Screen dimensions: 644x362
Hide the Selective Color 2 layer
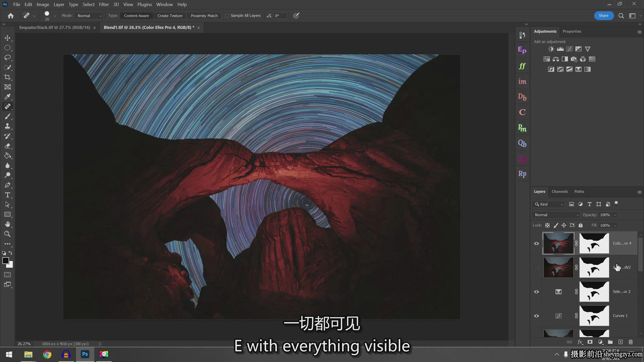point(536,292)
